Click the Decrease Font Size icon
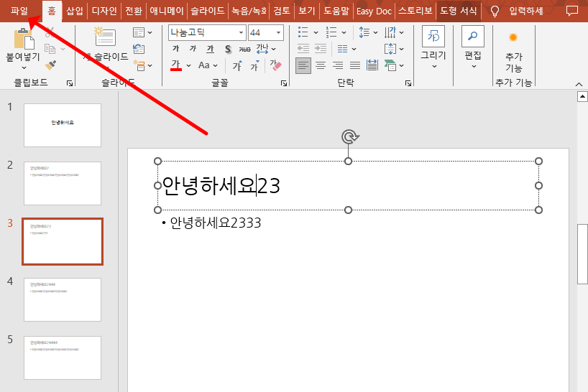 [255, 65]
